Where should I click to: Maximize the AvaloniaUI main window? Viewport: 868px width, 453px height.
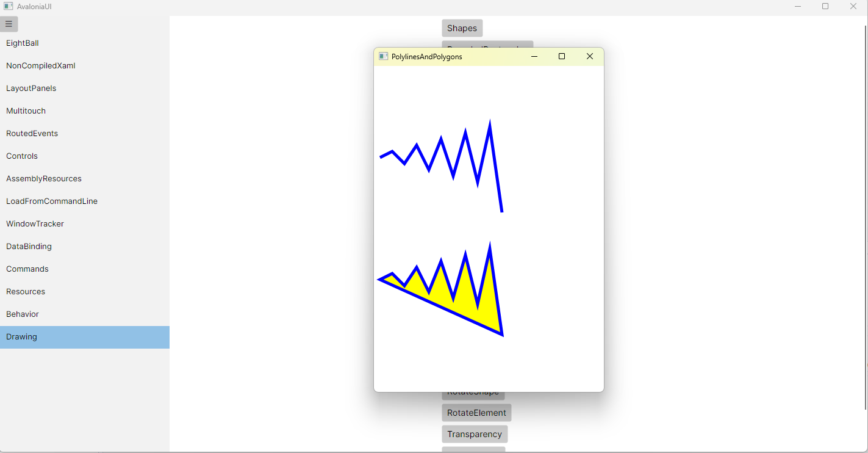(825, 6)
